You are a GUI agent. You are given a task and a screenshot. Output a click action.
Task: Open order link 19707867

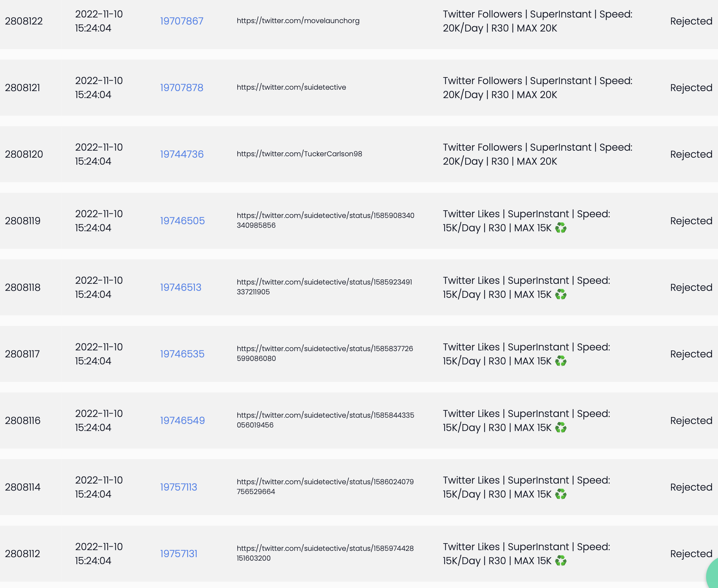[182, 21]
